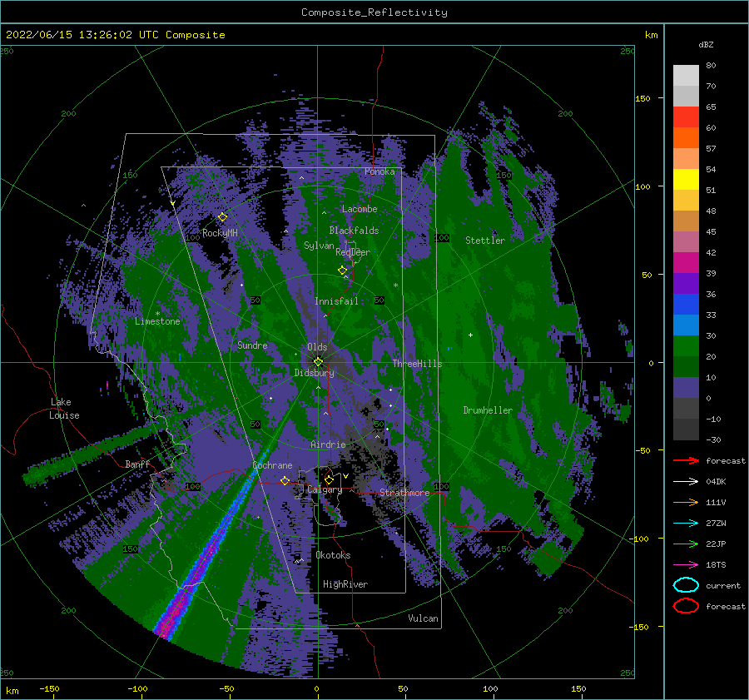Click the Didsbury label
749x700 pixels.
tap(314, 373)
